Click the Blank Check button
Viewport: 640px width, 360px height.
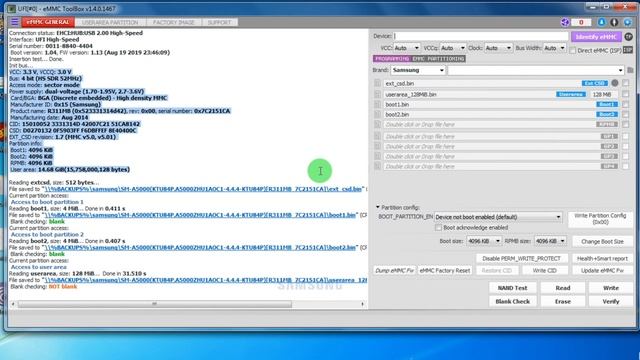(513, 302)
